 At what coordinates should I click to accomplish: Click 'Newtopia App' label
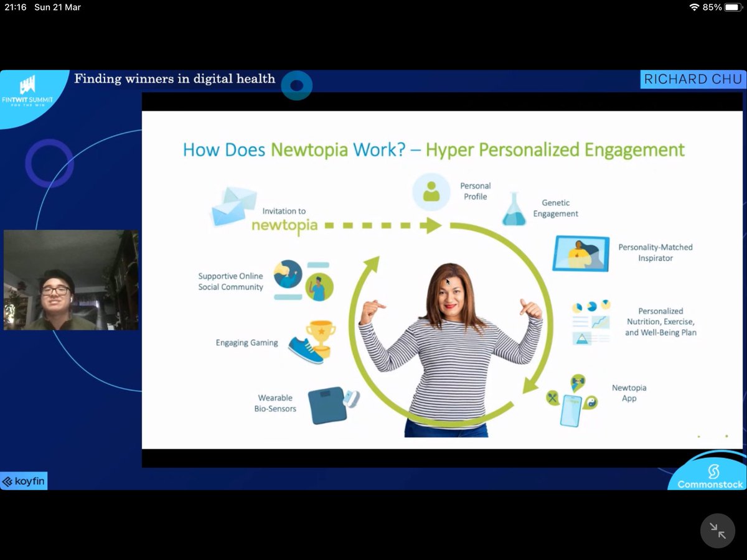(629, 393)
